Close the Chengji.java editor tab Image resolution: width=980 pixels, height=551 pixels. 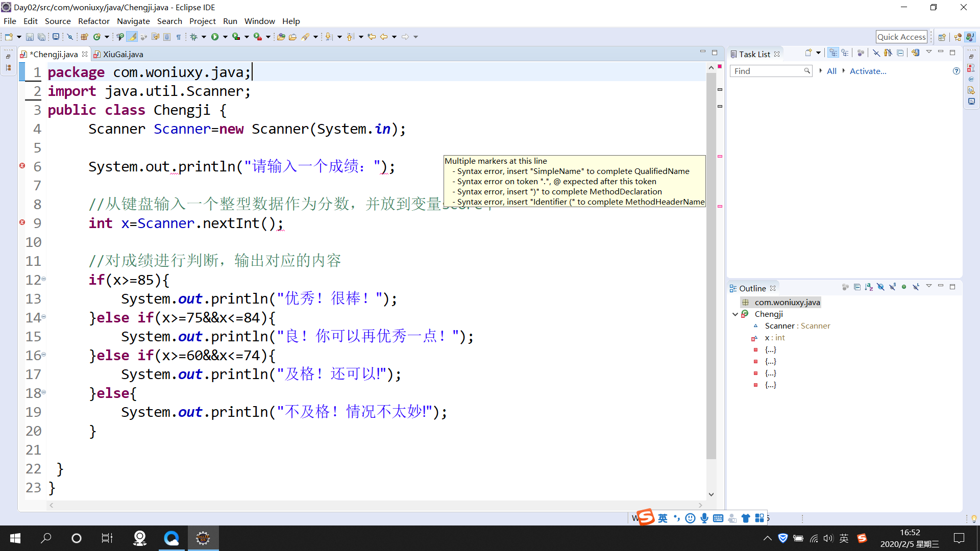point(85,54)
